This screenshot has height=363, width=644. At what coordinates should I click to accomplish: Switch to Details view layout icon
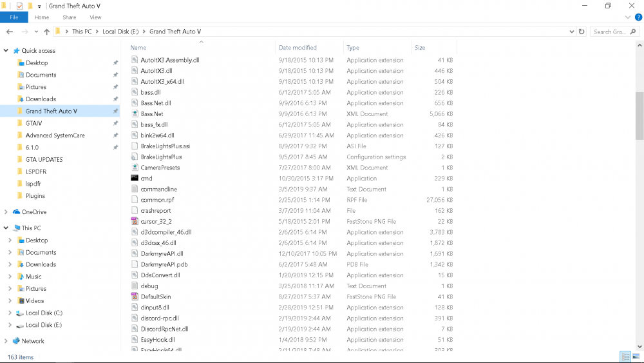(625, 357)
